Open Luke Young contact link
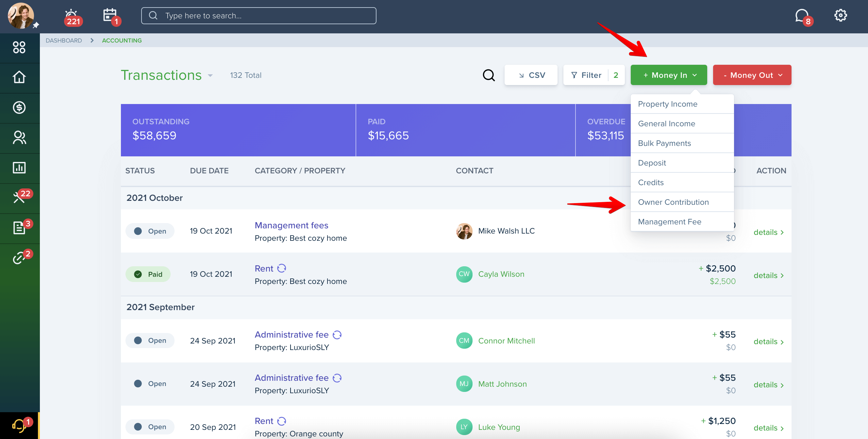Image resolution: width=868 pixels, height=439 pixels. coord(499,427)
